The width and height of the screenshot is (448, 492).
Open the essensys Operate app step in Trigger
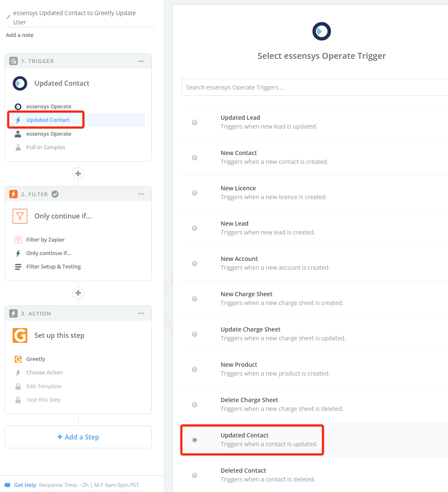pos(49,107)
